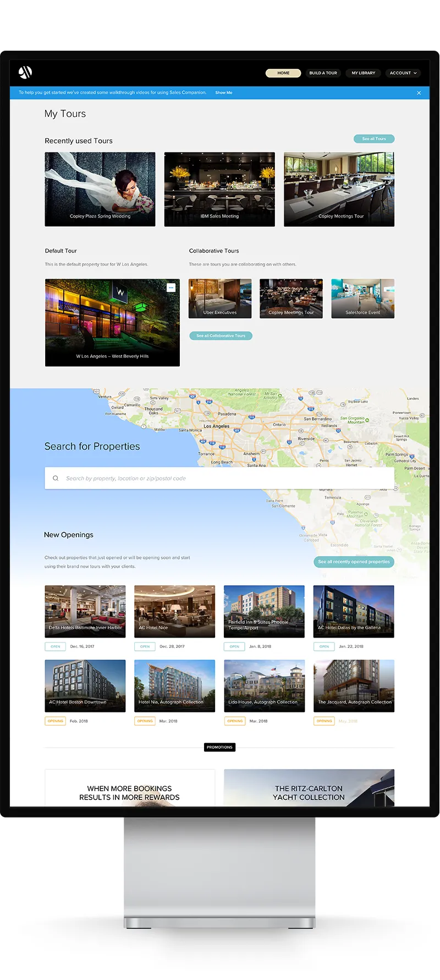Image resolution: width=440 pixels, height=980 pixels.
Task: Click OPENING badge under Hotel Nia
Action: 145,721
